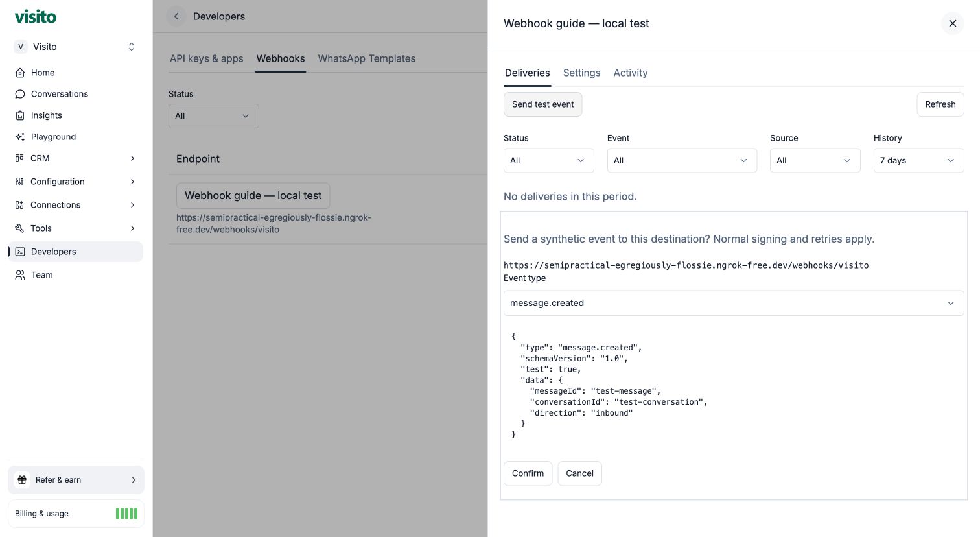This screenshot has height=537, width=980.
Task: Click the Team people icon
Action: click(20, 275)
